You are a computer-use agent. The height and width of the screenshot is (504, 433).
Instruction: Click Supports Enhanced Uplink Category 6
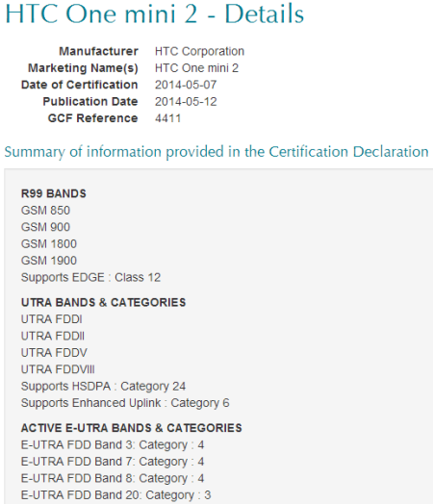(125, 403)
